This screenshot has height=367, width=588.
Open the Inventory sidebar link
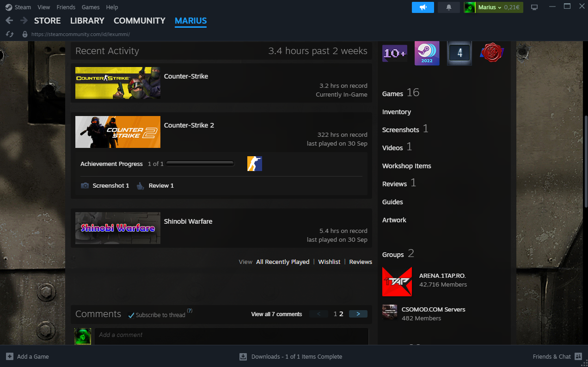point(397,112)
